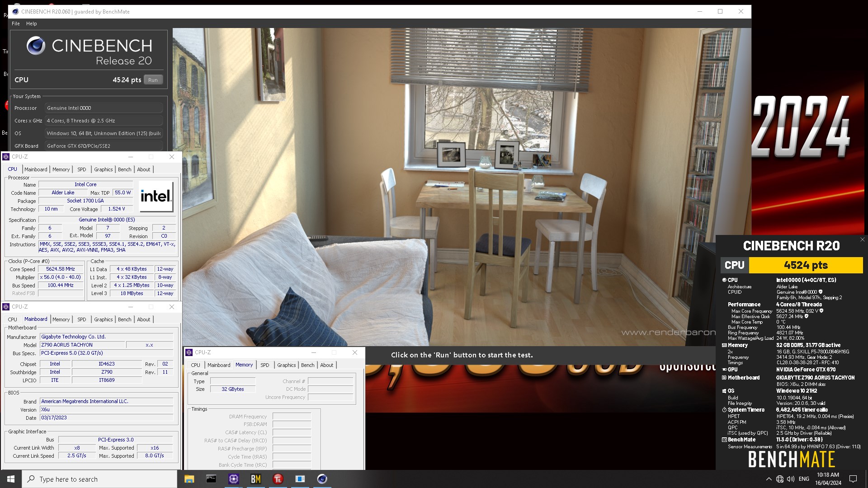Screen dimensions: 868x488
Task: Open the notification center icon
Action: click(853, 479)
